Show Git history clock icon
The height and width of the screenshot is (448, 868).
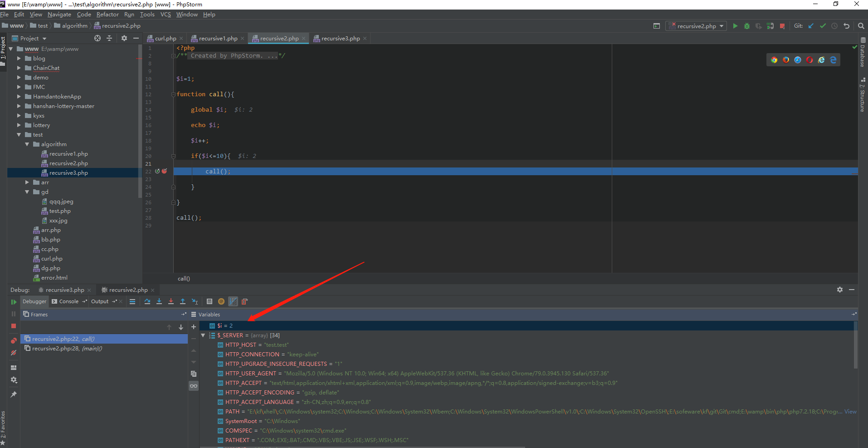[x=834, y=26]
